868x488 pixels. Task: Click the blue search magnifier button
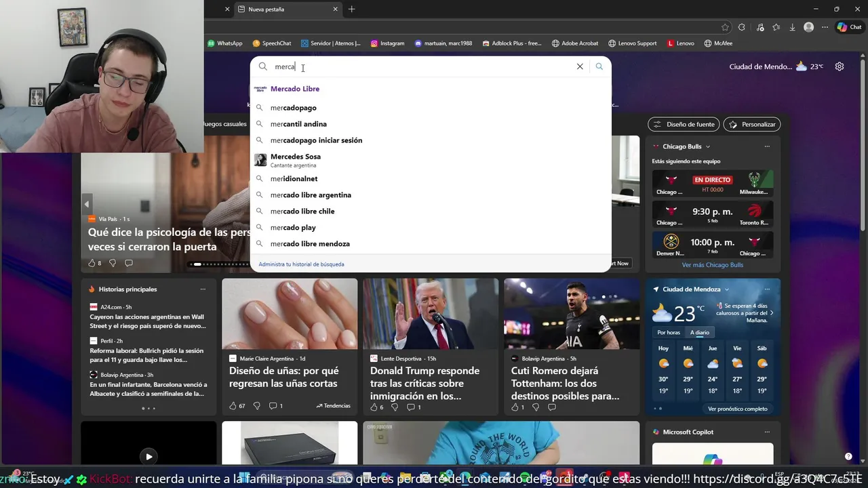click(599, 66)
